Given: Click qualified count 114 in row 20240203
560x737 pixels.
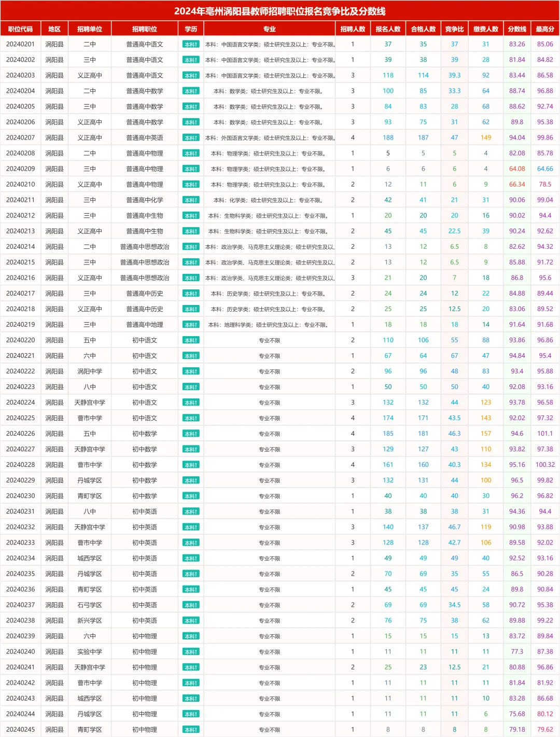Looking at the screenshot, I should pos(423,75).
